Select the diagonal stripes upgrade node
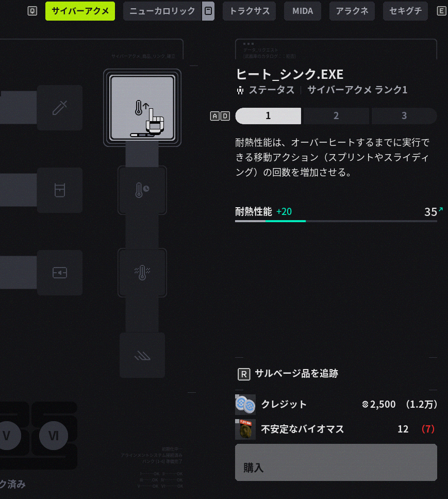Screen dimensions: 448x499 tap(142, 355)
